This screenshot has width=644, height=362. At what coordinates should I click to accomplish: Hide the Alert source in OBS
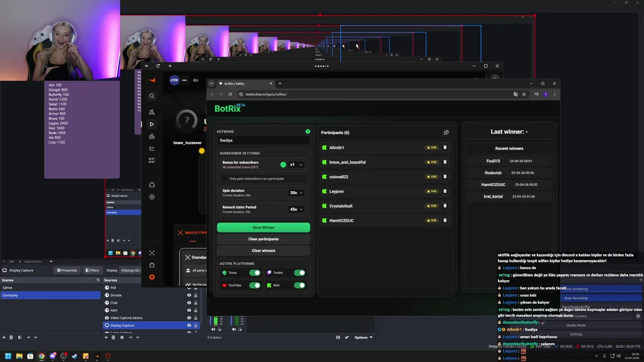pos(189,310)
